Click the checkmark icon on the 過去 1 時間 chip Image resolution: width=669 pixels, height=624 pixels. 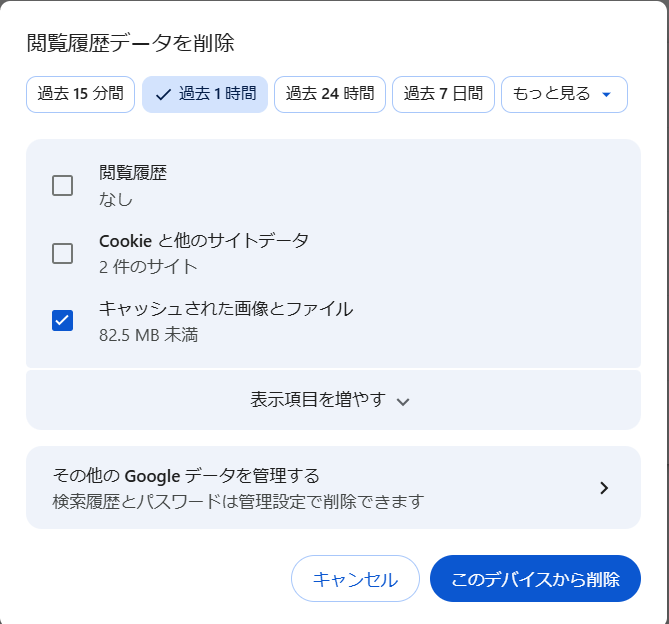click(163, 95)
